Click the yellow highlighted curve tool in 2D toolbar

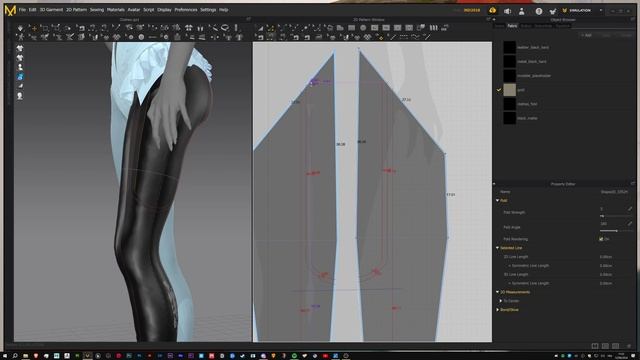(270, 28)
